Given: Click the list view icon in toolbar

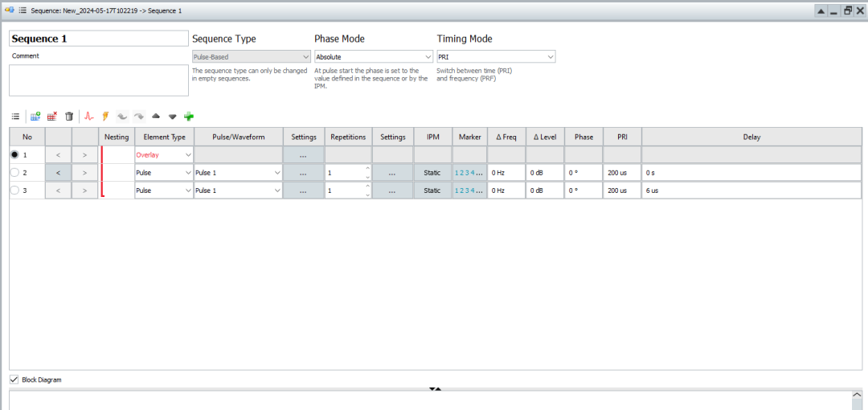Looking at the screenshot, I should (x=15, y=117).
